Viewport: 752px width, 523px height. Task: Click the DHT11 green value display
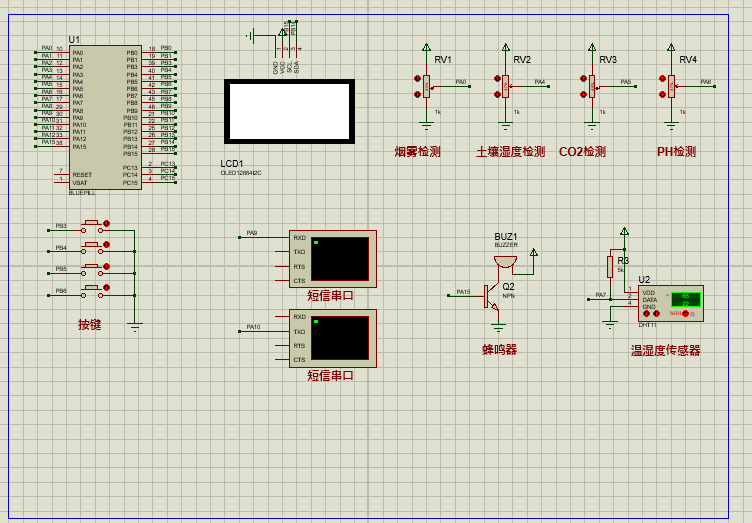click(686, 300)
